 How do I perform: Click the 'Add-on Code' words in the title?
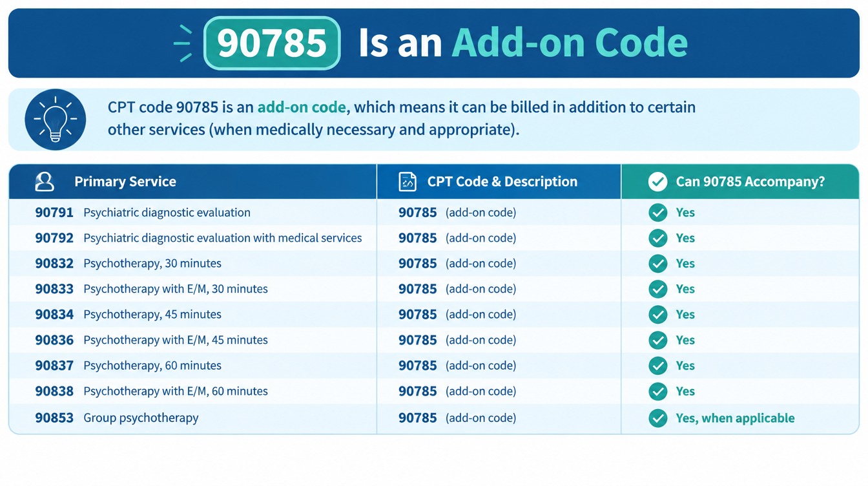point(570,43)
